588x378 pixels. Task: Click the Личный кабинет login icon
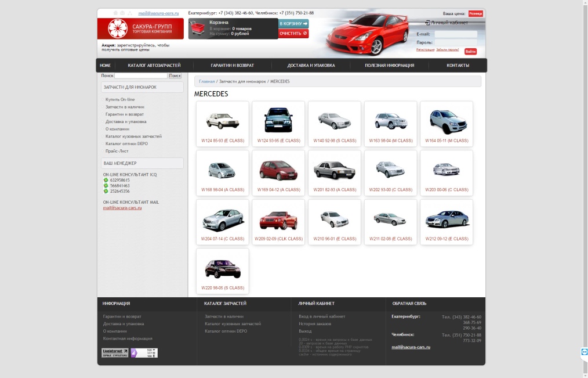click(x=427, y=23)
